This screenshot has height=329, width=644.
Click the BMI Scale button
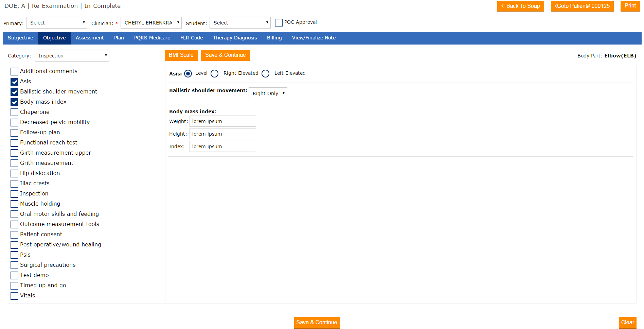(181, 55)
